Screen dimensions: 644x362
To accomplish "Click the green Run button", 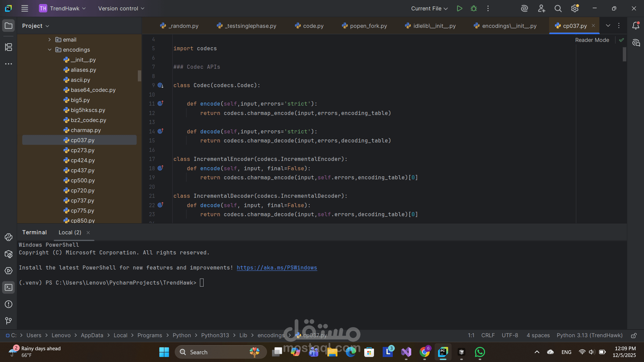I will pos(460,8).
